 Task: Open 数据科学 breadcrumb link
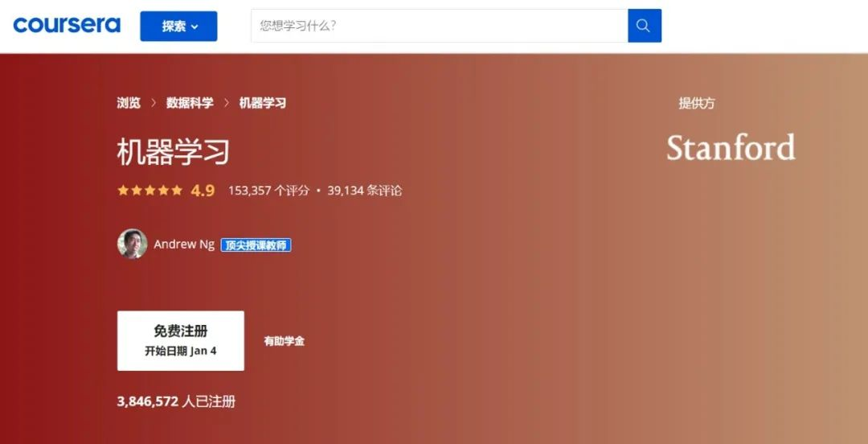pos(190,103)
